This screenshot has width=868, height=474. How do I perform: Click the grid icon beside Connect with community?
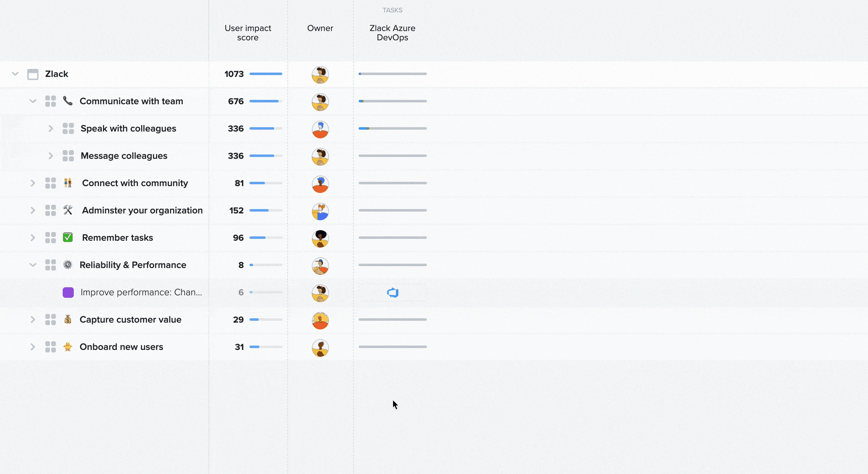51,183
